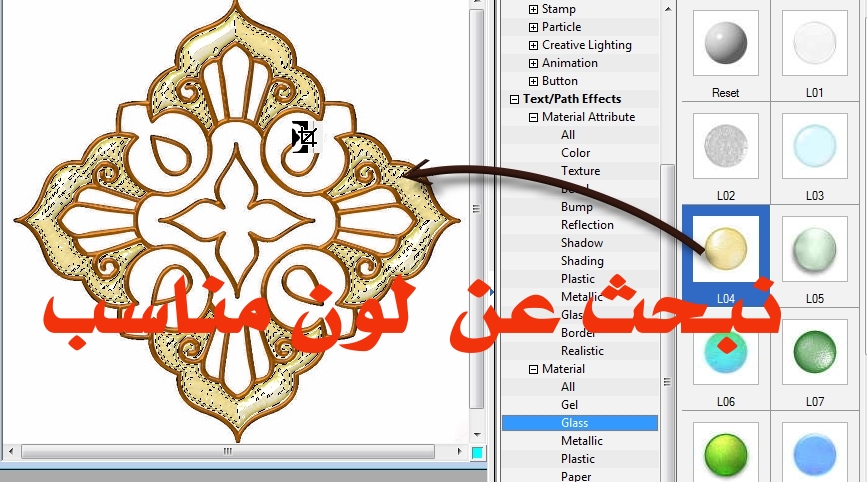Choose the L07 dark green glass preset
Image resolution: width=867 pixels, height=482 pixels.
tap(813, 351)
